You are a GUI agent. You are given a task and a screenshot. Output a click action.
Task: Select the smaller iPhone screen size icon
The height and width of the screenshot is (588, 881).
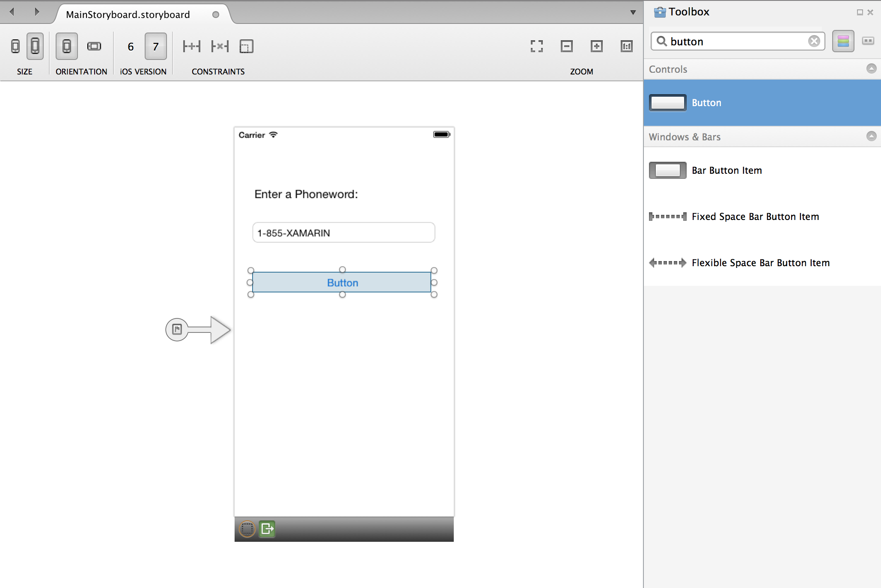[x=15, y=46]
